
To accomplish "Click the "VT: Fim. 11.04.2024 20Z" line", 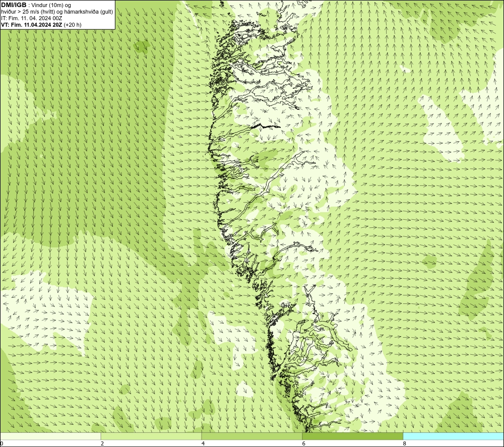I will [32, 25].
